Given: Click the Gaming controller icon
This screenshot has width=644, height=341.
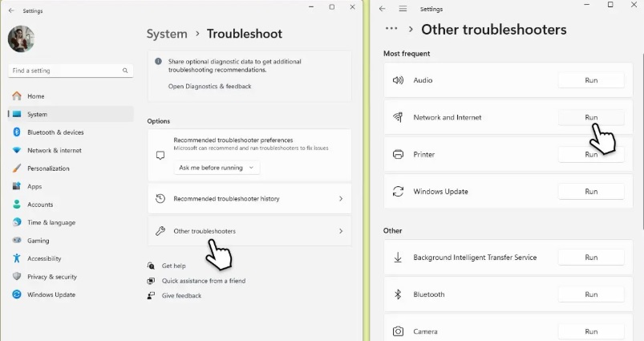Looking at the screenshot, I should point(16,241).
